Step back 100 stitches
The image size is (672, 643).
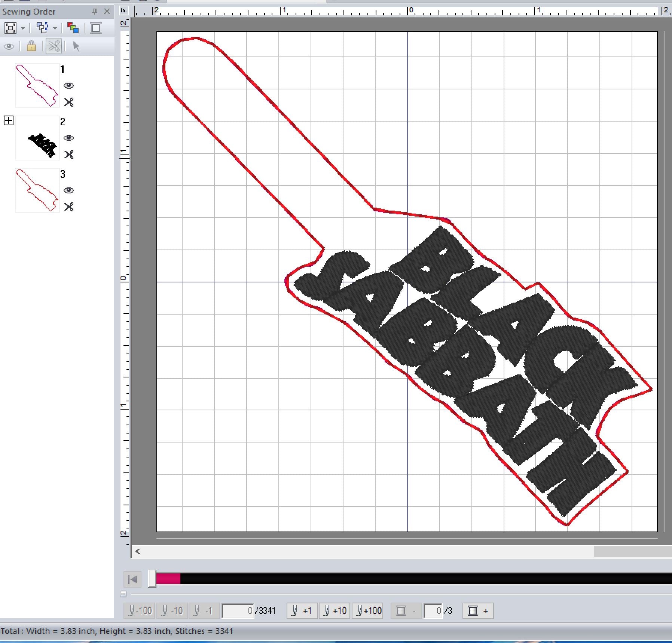coord(140,611)
